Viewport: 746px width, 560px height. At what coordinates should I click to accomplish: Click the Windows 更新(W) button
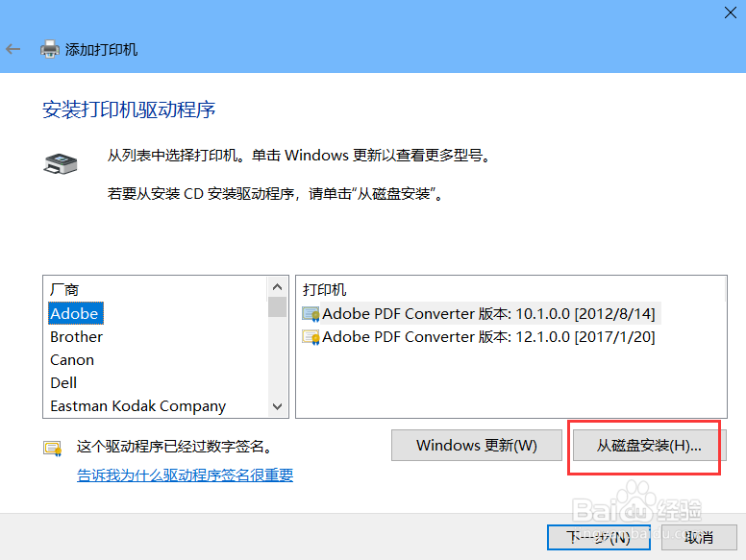476,446
